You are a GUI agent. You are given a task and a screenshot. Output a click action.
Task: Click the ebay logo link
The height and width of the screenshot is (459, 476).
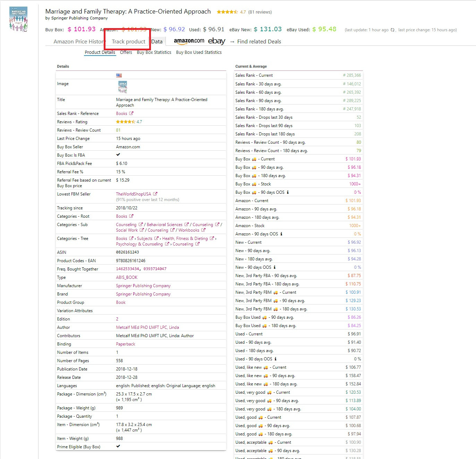tap(216, 41)
